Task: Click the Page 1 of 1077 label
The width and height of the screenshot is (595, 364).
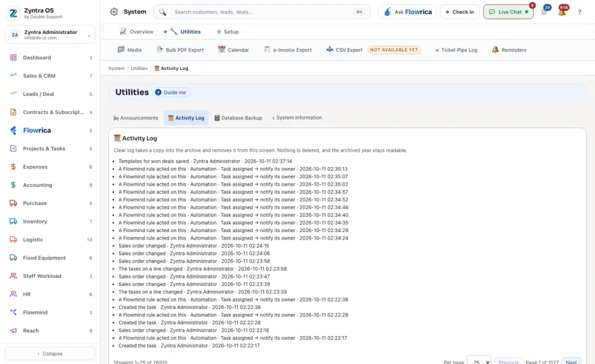Action: coord(542,362)
